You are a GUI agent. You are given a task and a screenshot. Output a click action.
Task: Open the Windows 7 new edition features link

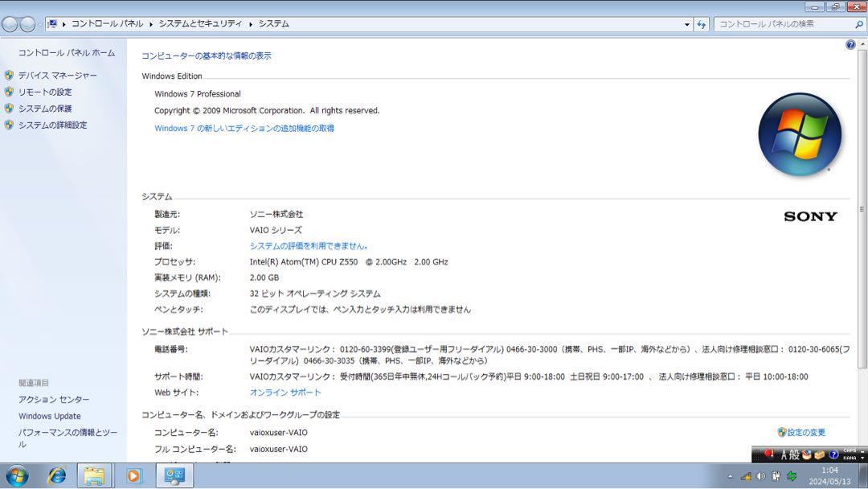(x=244, y=128)
